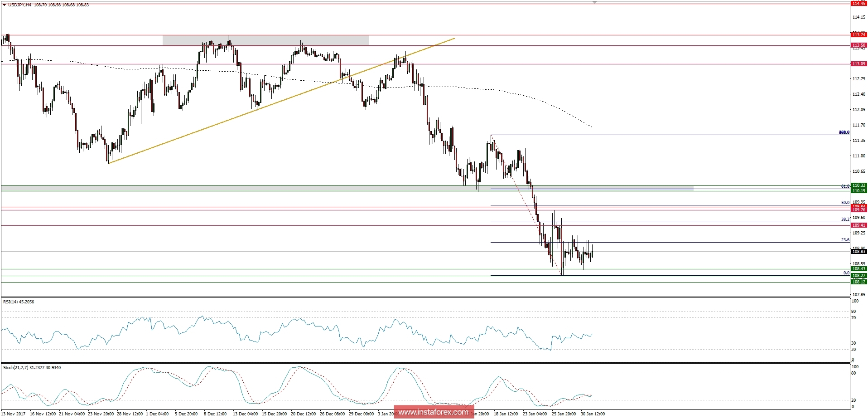Click the 30 Jan 12:00 time axis label
Viewport: 868px width, 419px height.
[x=593, y=414]
